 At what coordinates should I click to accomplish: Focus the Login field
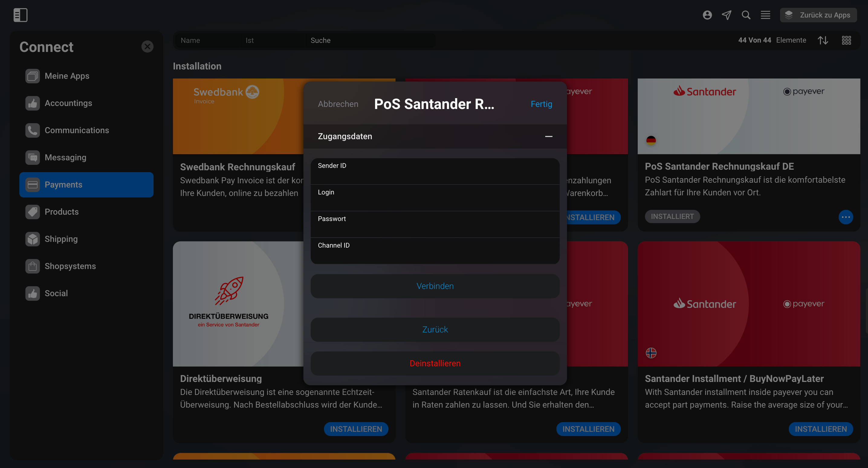click(x=435, y=198)
